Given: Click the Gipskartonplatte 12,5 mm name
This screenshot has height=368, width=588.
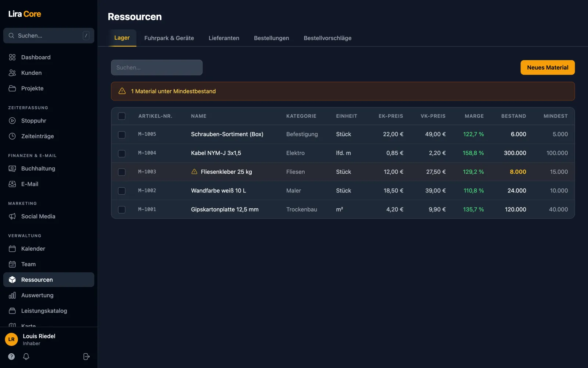Looking at the screenshot, I should point(225,209).
